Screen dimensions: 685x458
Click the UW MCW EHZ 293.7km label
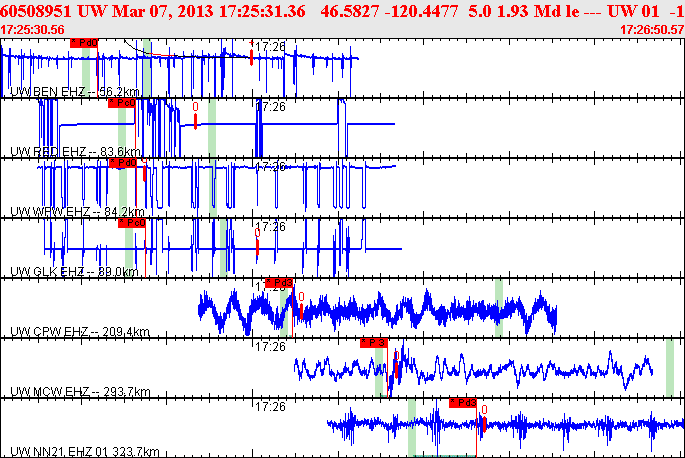coord(80,391)
